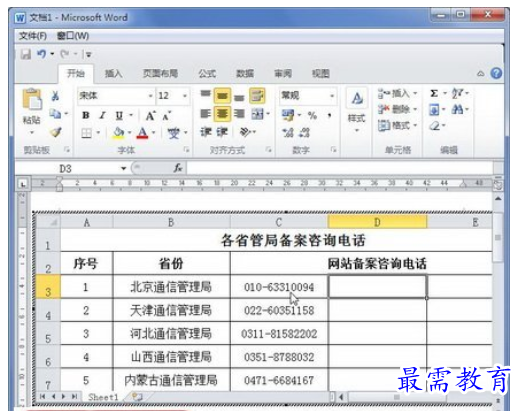Open the phonetic guide 变 button
This screenshot has height=411, width=519.
173,133
